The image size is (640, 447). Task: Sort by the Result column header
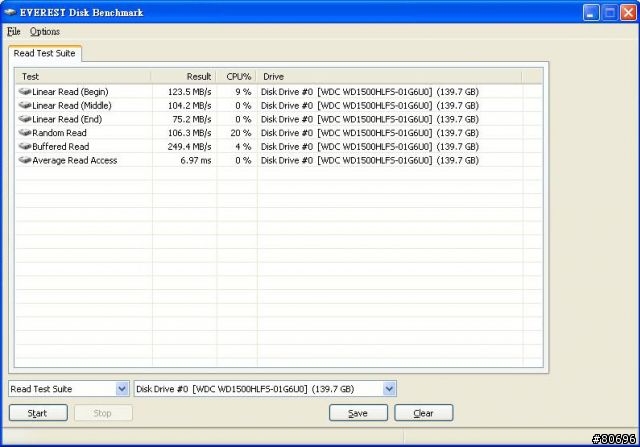click(x=184, y=76)
